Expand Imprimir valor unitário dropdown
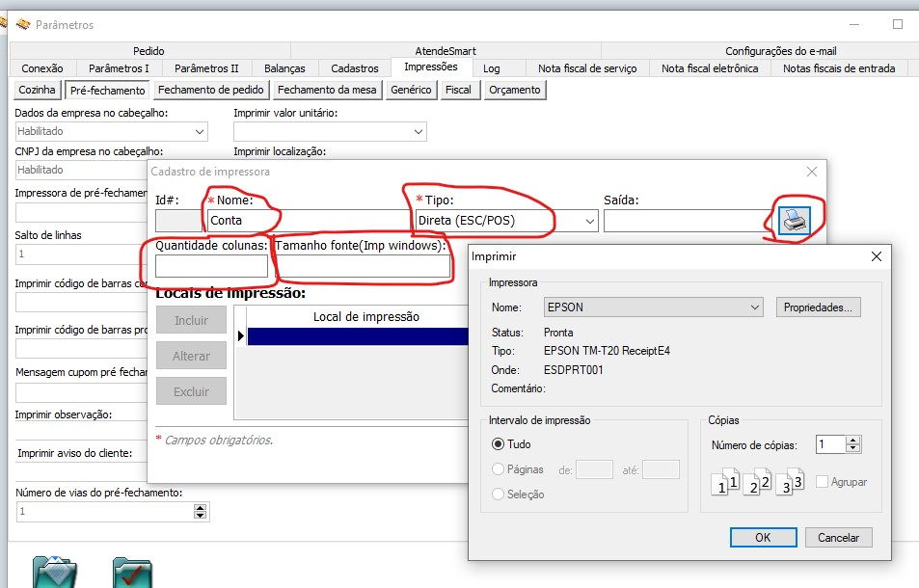 (419, 132)
